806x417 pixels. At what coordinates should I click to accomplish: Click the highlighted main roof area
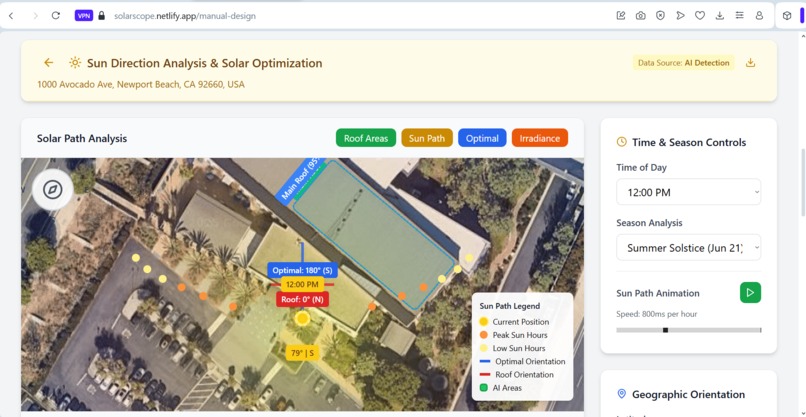[374, 235]
